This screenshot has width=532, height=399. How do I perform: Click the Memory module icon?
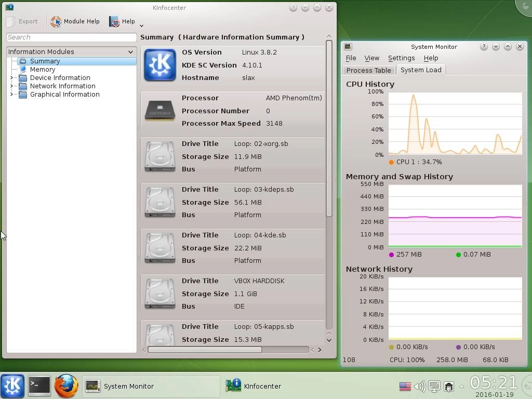coord(23,70)
